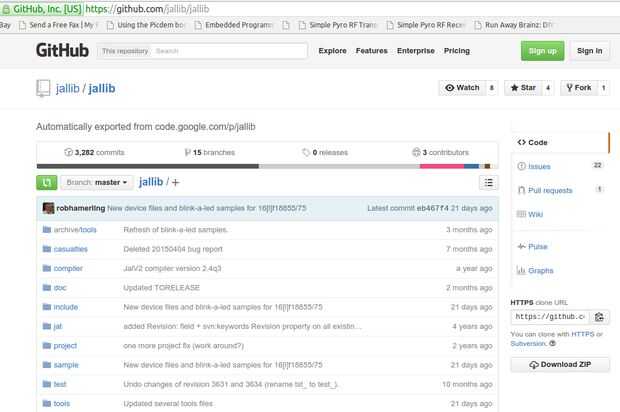Click the language breakdown color bar
Image resolution: width=620 pixels, height=412 pixels.
tap(267, 166)
